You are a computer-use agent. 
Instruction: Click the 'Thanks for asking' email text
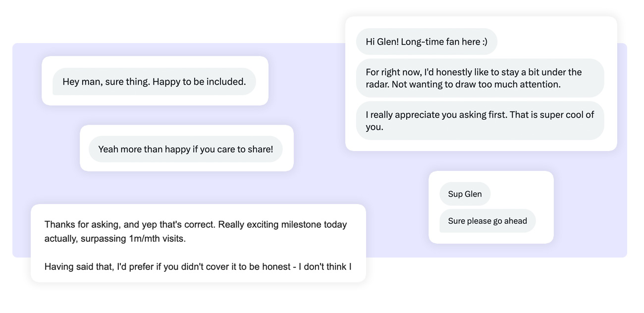pos(77,224)
